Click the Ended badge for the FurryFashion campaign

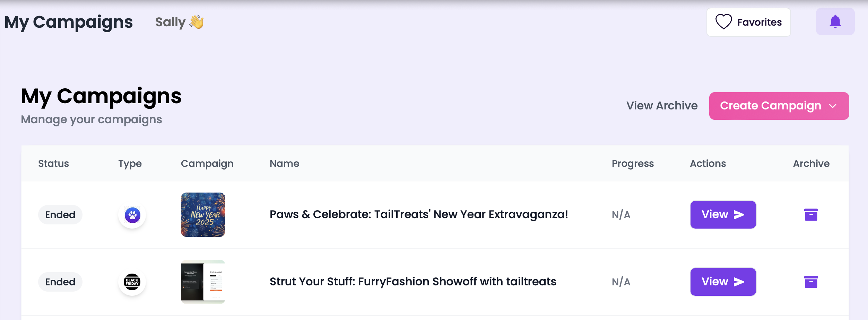(x=60, y=282)
